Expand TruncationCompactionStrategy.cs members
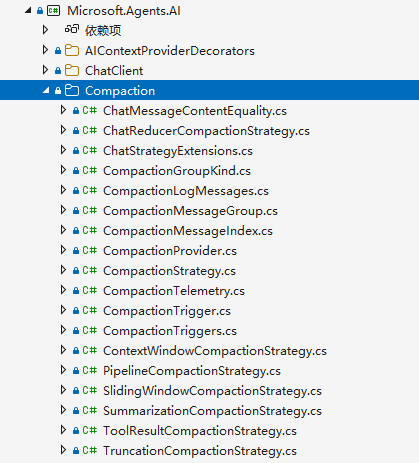 [x=63, y=450]
